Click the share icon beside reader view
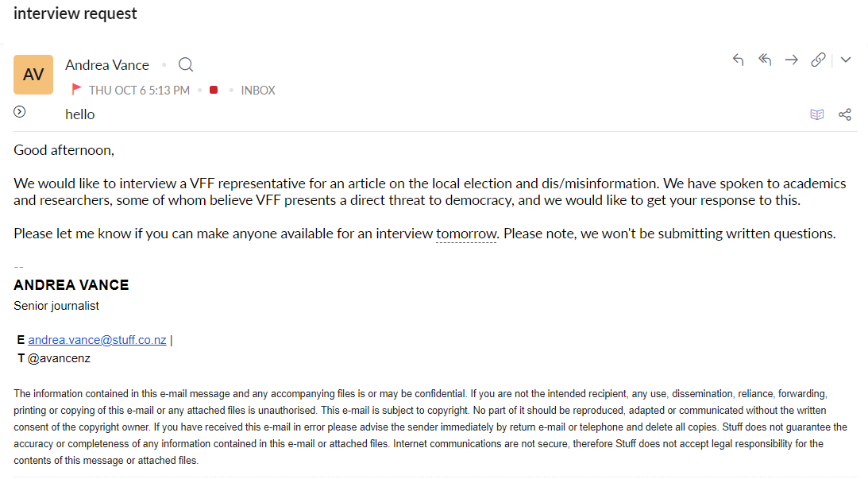 click(x=845, y=114)
